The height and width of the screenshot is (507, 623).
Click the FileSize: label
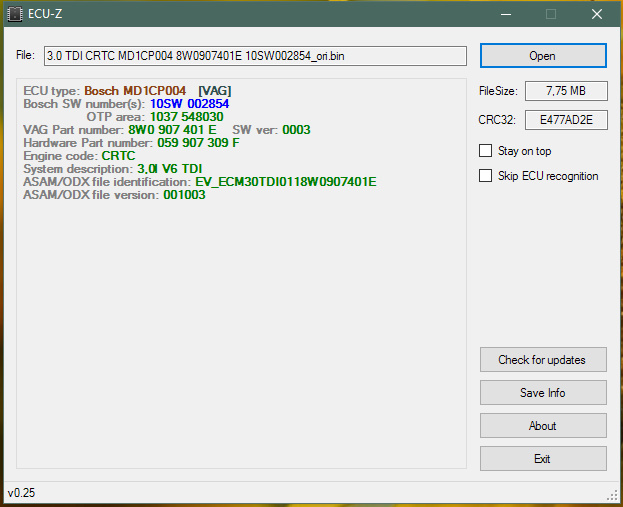coord(498,91)
